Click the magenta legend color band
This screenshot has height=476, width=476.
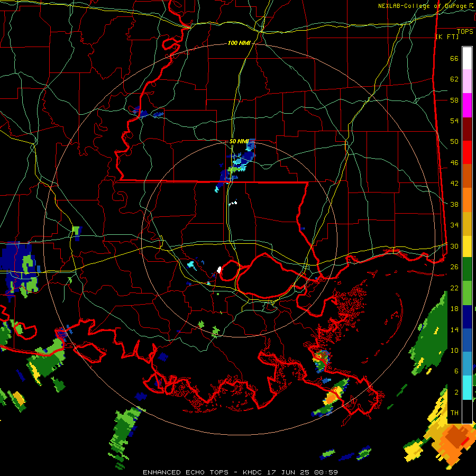[x=467, y=105]
